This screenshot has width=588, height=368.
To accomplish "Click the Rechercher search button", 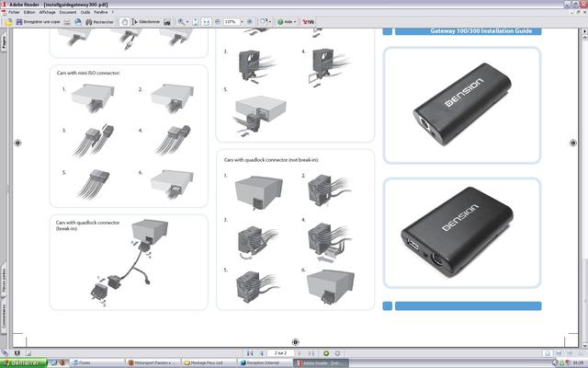I will (99, 22).
